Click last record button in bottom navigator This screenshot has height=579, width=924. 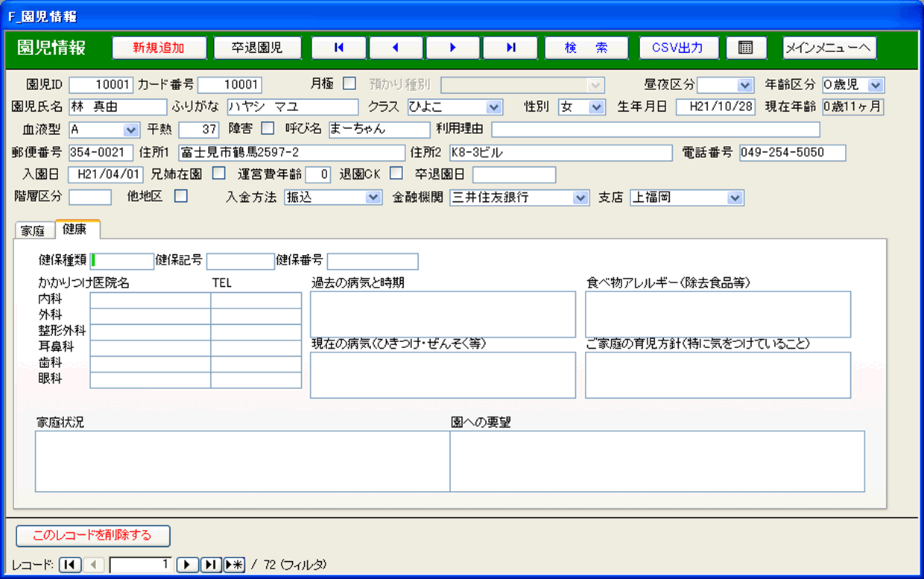click(211, 565)
